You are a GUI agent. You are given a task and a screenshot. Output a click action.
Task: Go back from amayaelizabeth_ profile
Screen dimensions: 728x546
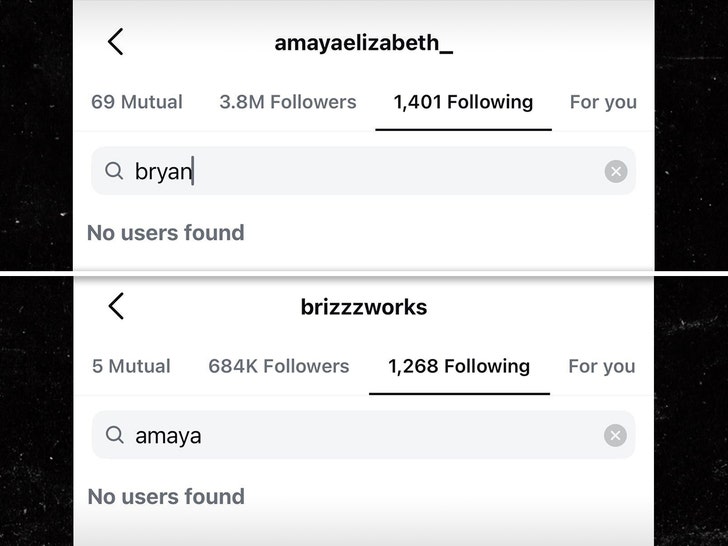116,42
